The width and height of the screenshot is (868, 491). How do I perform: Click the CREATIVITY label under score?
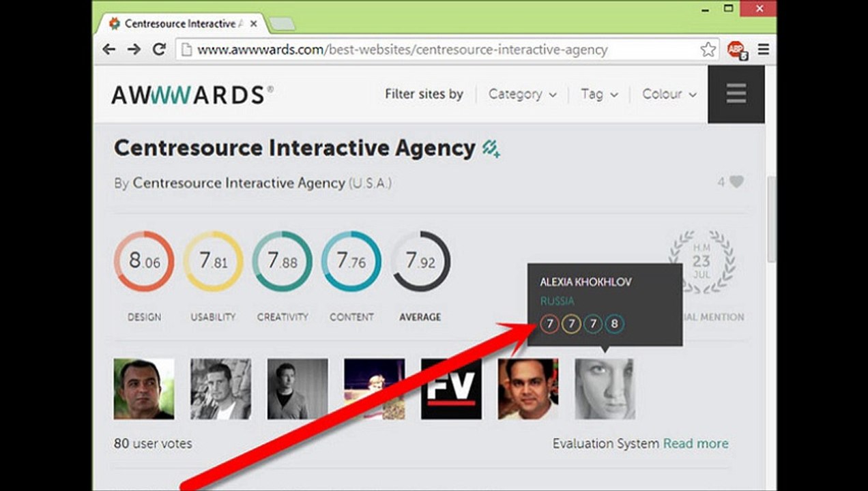(283, 317)
